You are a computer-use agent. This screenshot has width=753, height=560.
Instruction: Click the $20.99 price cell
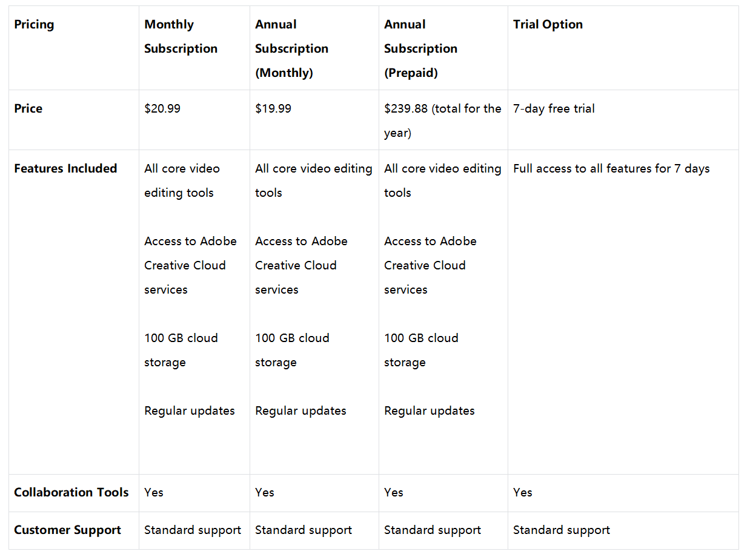(162, 109)
